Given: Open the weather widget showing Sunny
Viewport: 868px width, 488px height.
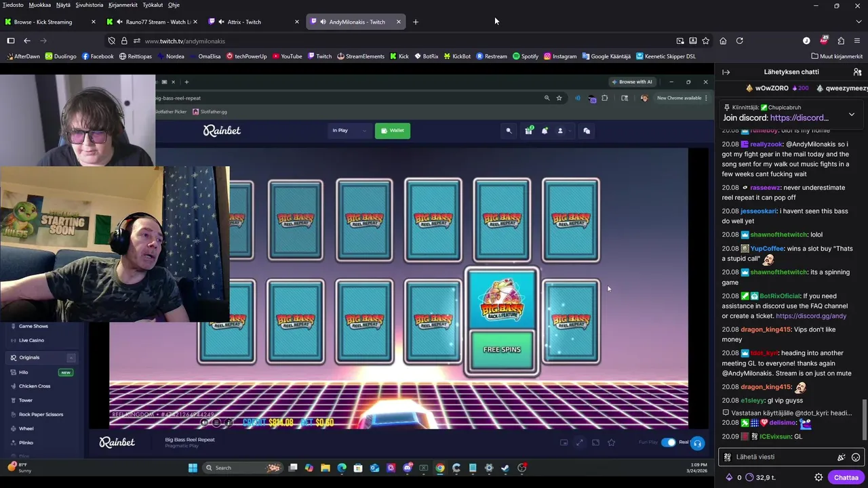Looking at the screenshot, I should pos(19,467).
